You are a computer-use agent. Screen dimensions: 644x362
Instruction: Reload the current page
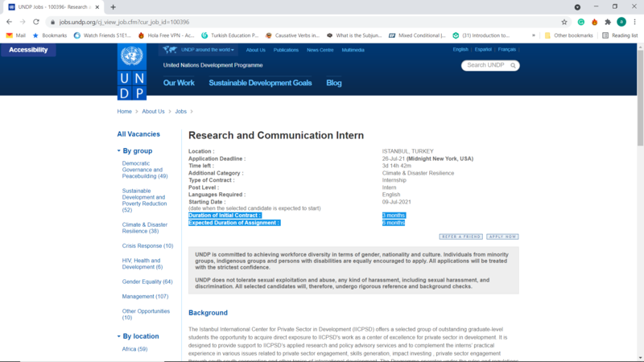pyautogui.click(x=36, y=22)
